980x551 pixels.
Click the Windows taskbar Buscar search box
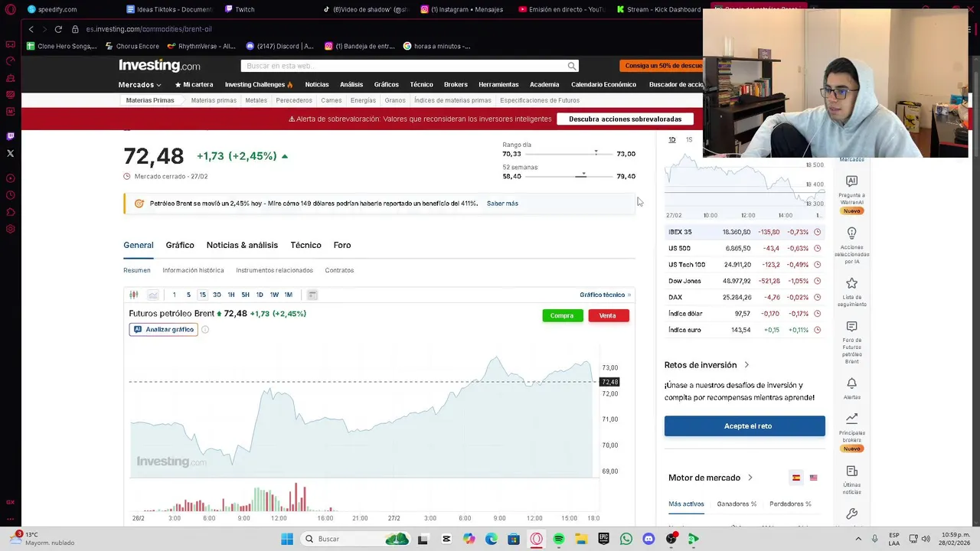(x=356, y=539)
